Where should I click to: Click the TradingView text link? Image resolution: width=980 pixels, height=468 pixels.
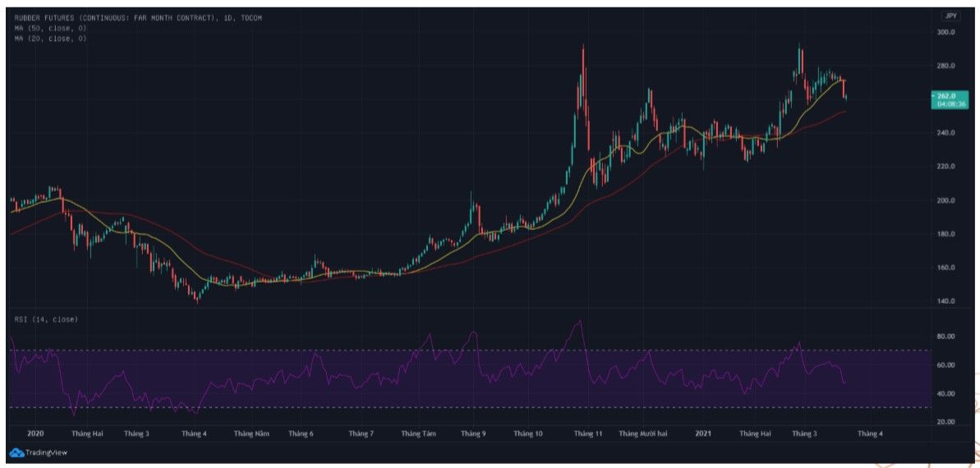[x=46, y=452]
